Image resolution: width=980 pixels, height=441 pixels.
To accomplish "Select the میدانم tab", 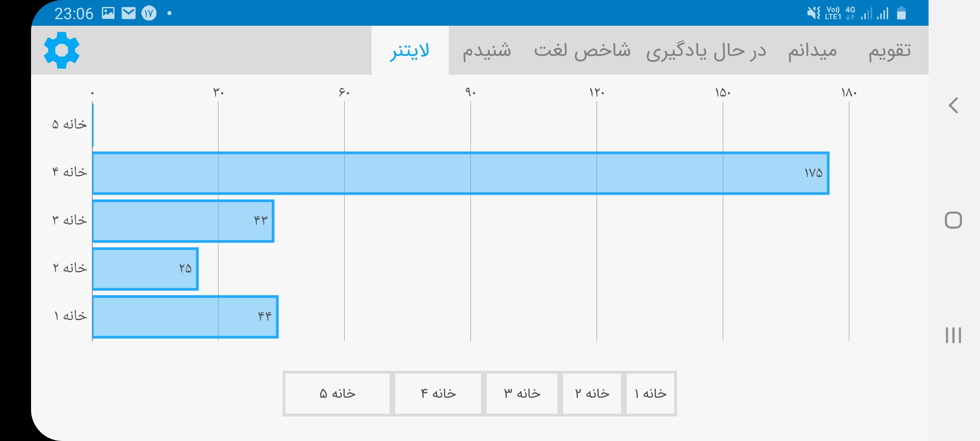I will click(813, 51).
